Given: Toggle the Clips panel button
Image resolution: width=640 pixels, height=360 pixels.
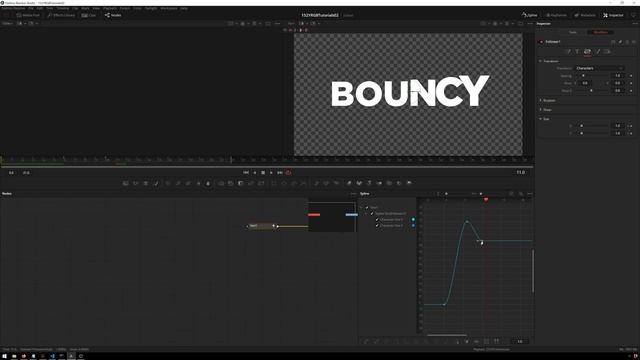Looking at the screenshot, I should [89, 15].
